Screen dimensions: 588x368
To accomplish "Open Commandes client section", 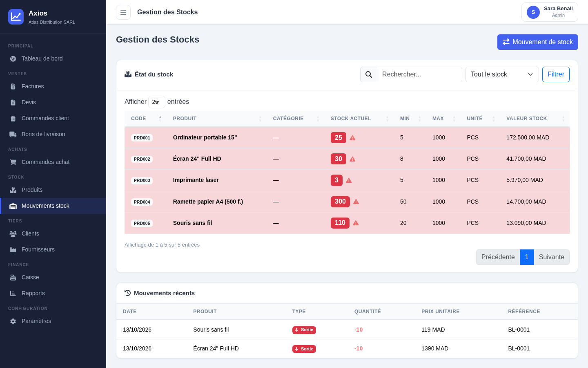I will [53, 118].
